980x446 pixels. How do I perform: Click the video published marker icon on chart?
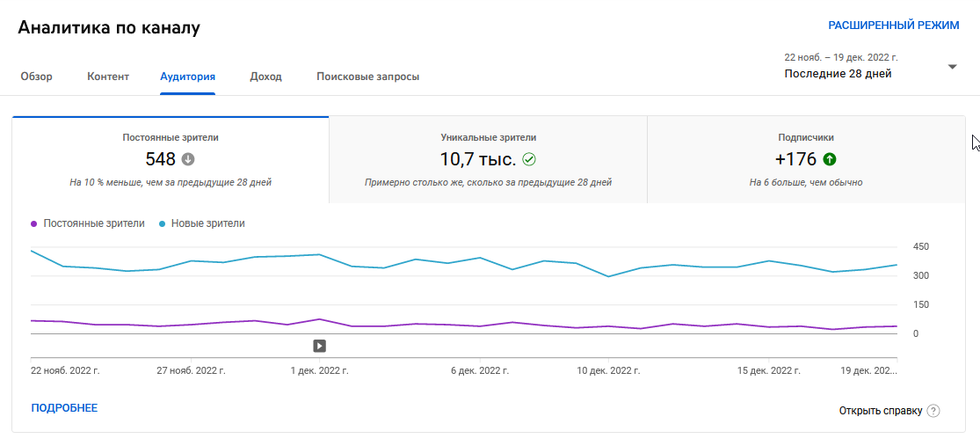coord(319,346)
